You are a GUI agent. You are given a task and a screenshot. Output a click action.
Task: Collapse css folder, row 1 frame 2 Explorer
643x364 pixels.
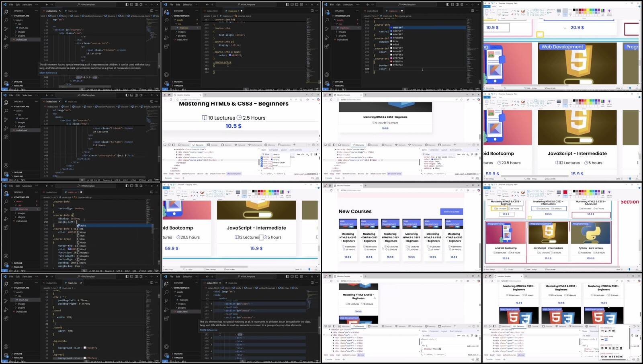[180, 24]
